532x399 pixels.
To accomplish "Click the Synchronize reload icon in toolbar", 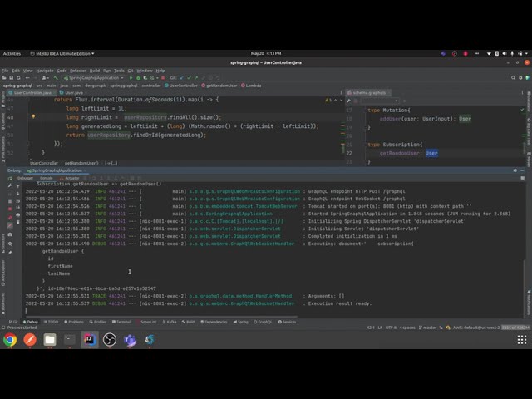I will [18, 78].
